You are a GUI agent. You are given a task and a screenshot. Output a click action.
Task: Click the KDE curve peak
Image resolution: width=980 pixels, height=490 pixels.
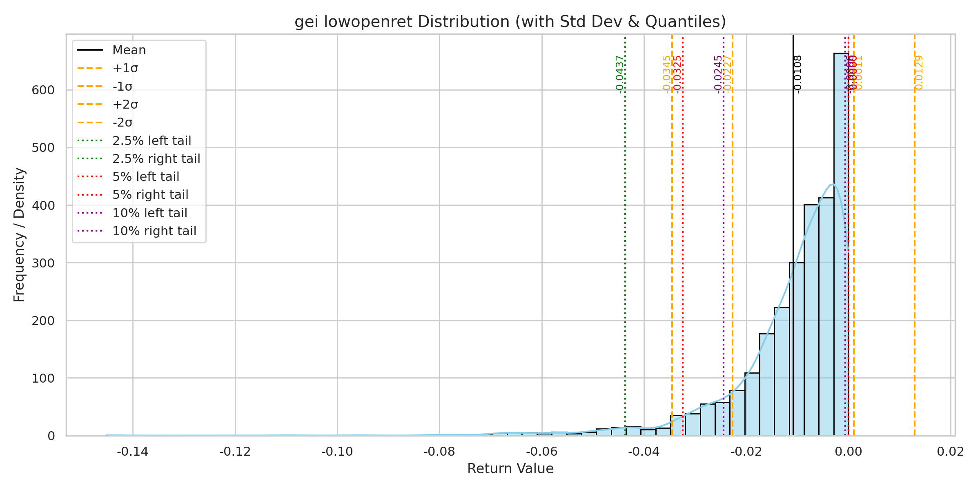pos(833,185)
